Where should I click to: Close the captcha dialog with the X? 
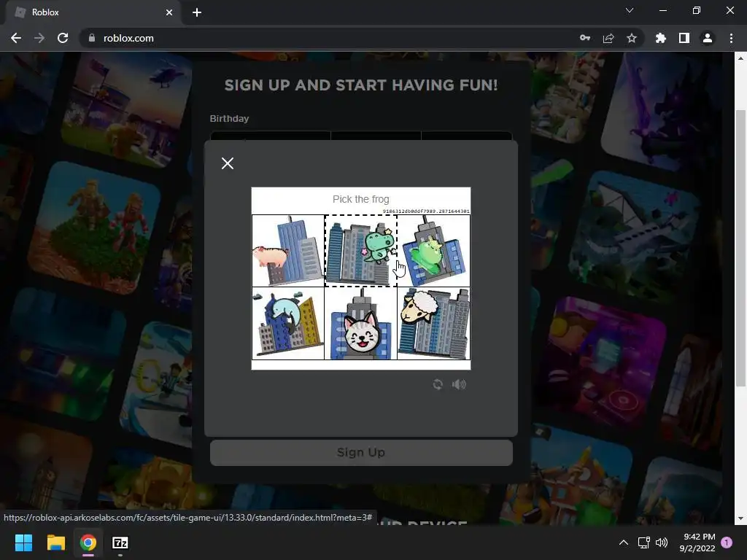[228, 163]
